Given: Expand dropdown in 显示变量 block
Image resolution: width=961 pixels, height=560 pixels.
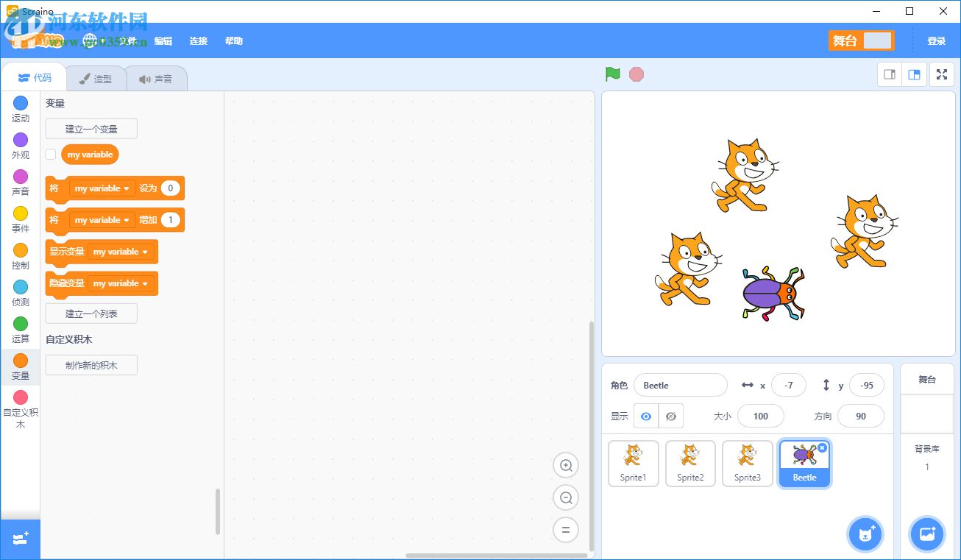Looking at the screenshot, I should [121, 252].
